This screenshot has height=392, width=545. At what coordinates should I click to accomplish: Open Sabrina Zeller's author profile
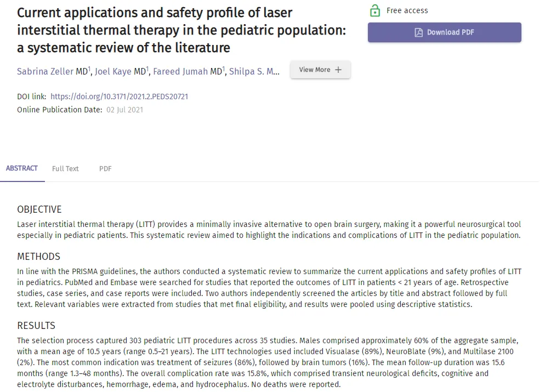point(46,72)
